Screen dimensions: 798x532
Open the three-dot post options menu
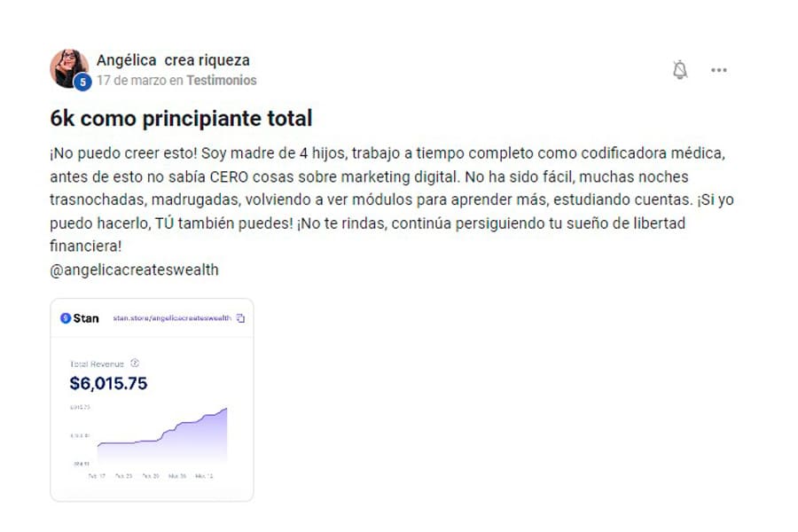719,70
